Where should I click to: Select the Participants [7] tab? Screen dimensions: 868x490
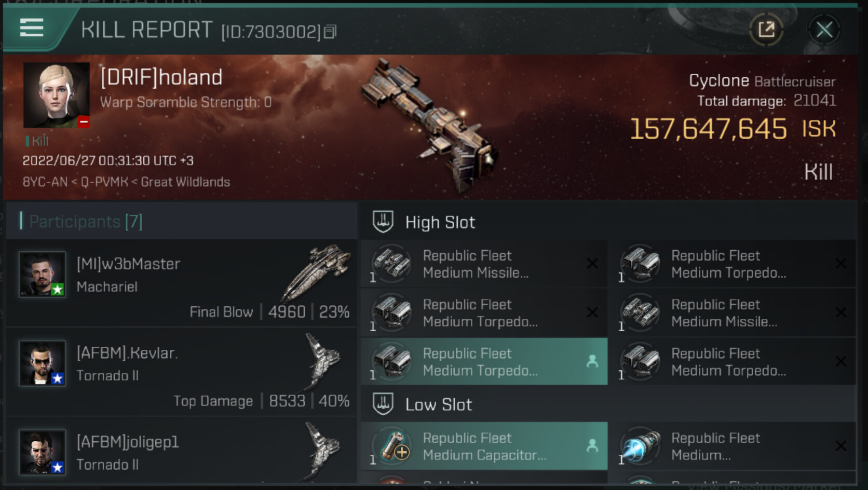coord(86,222)
